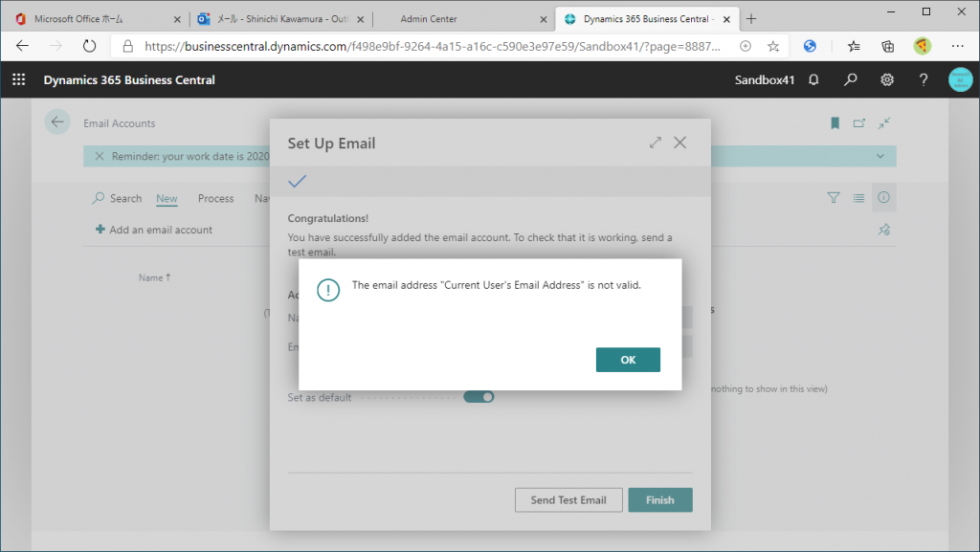Expand the Set Up Email dialog to full size
This screenshot has height=552, width=980.
(655, 143)
